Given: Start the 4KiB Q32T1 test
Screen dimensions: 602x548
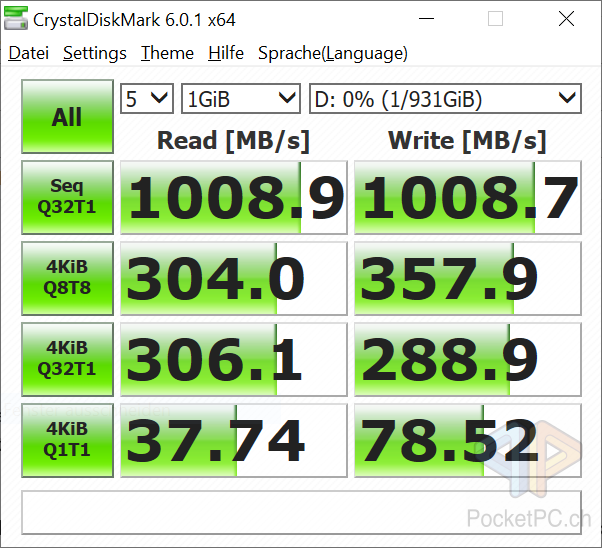Looking at the screenshot, I should click(66, 359).
